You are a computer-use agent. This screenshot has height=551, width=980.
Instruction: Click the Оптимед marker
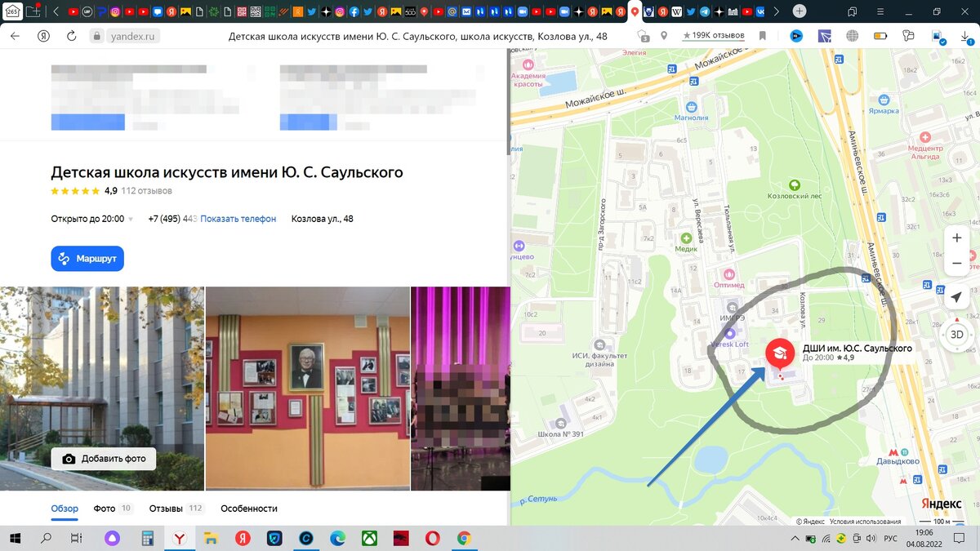click(729, 275)
